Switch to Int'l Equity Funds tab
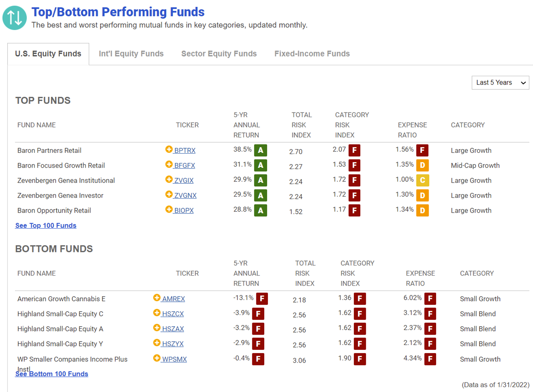Screen dimensions: 533x392 point(131,54)
